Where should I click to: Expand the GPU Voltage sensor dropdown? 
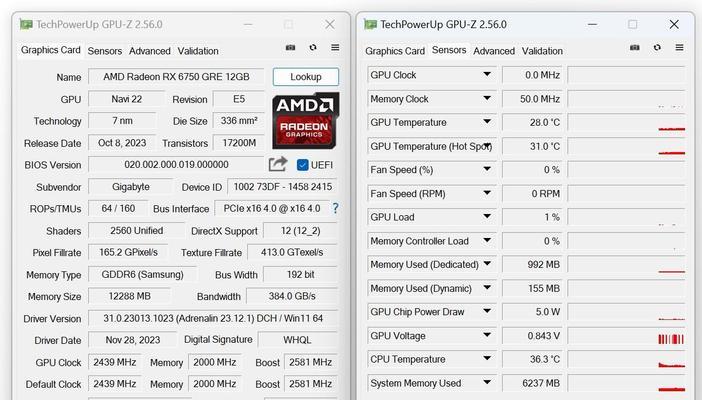point(487,335)
